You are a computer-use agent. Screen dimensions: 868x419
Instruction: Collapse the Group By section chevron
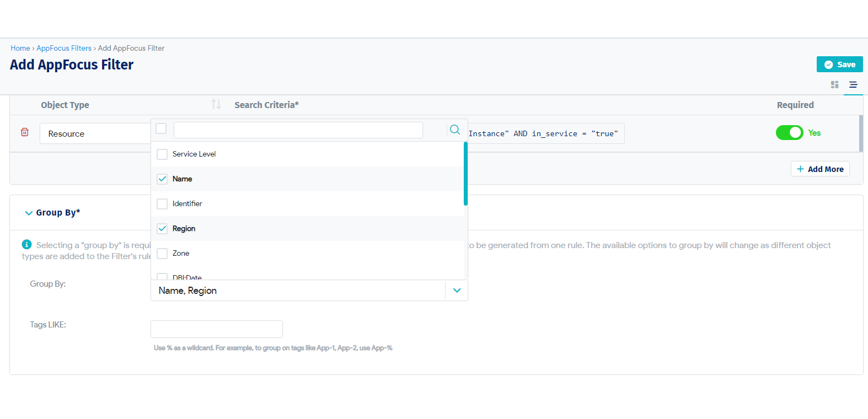[x=29, y=213]
